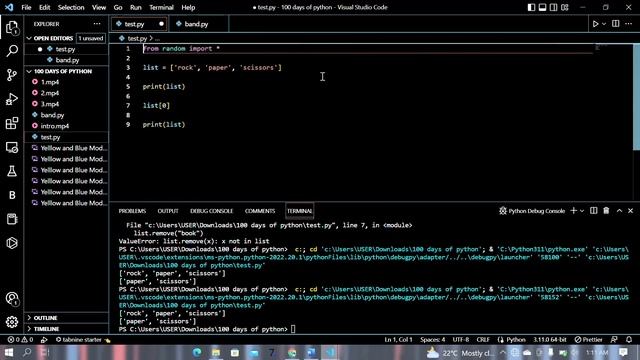This screenshot has width=640, height=360.
Task: Open run button dropdown arrow
Action: (x=604, y=24)
